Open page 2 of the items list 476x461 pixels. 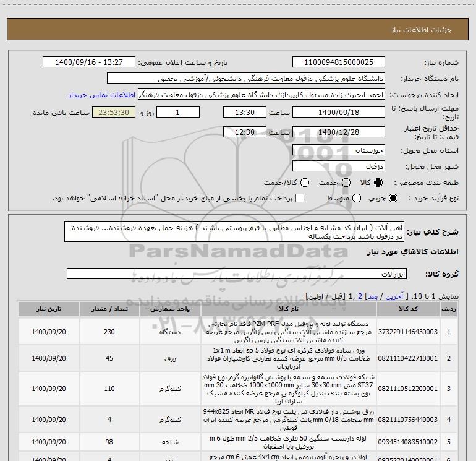coord(360,296)
